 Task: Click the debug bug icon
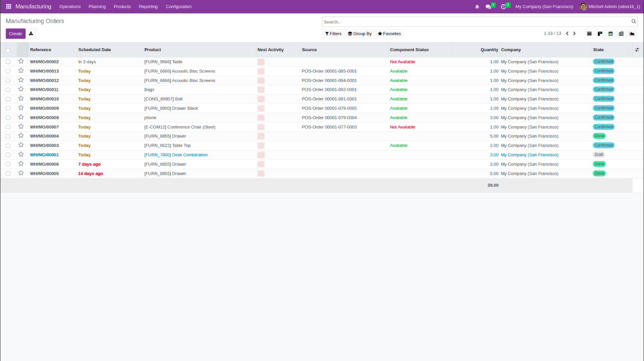pos(477,7)
